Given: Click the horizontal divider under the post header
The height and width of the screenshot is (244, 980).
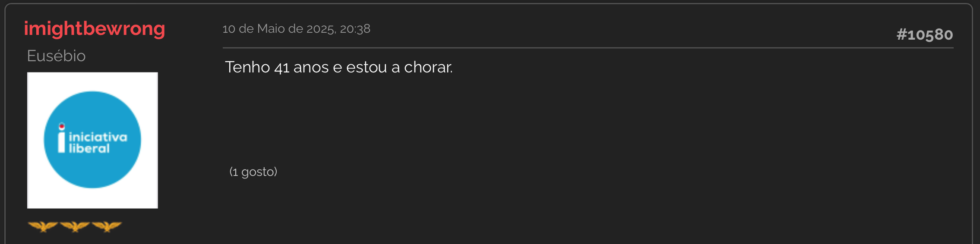Looking at the screenshot, I should coord(588,48).
